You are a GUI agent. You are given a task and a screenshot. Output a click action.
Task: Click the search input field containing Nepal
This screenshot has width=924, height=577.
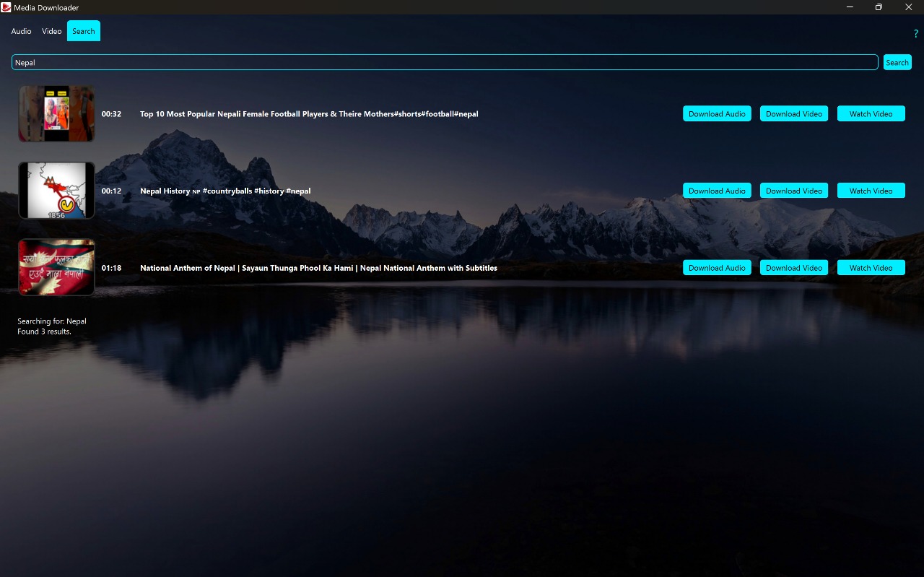[x=444, y=63]
